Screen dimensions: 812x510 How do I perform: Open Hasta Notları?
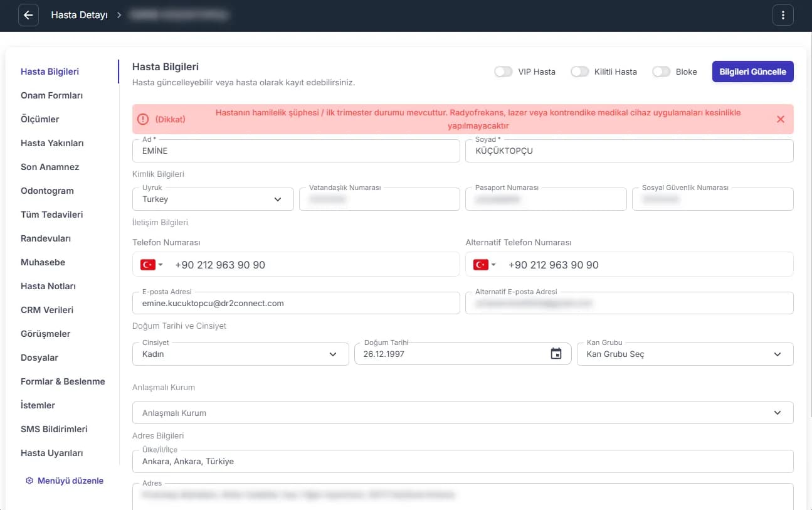48,286
